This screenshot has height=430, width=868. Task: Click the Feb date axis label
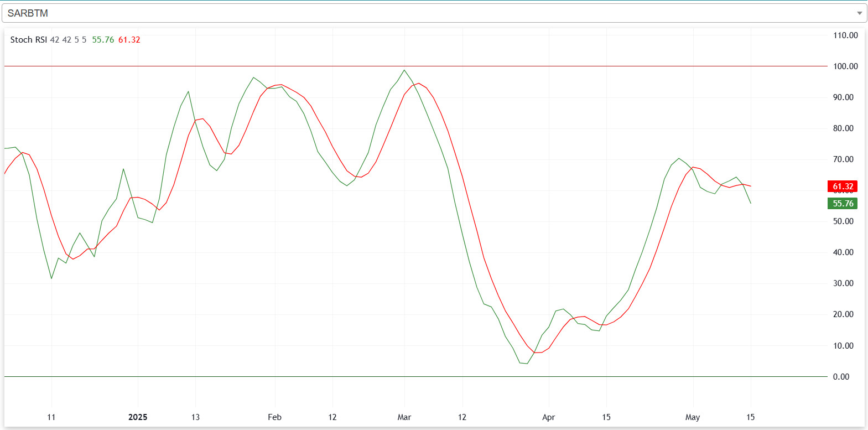pyautogui.click(x=274, y=417)
